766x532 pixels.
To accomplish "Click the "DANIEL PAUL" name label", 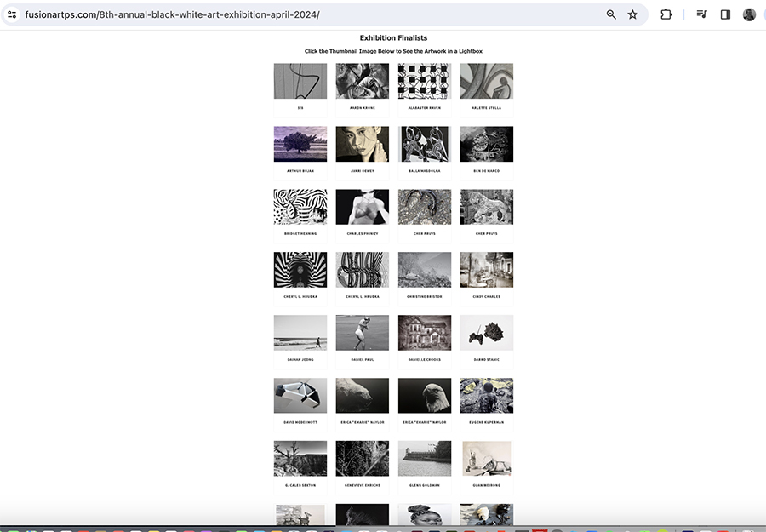I will [x=363, y=359].
